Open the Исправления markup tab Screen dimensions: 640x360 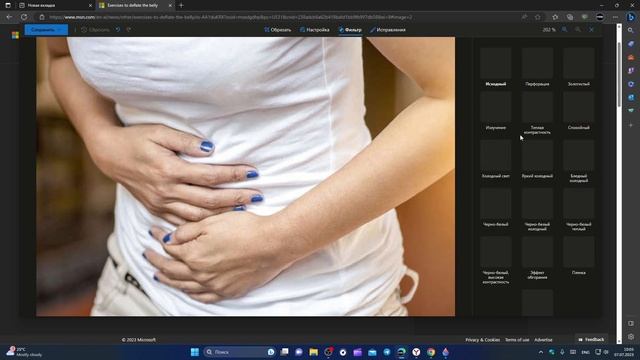[388, 30]
